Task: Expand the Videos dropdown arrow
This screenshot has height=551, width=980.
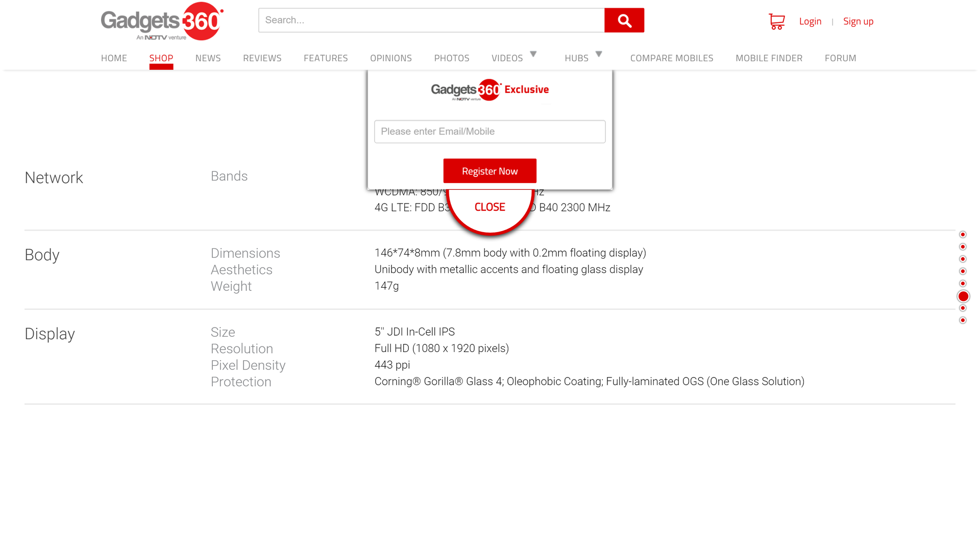Action: coord(533,54)
